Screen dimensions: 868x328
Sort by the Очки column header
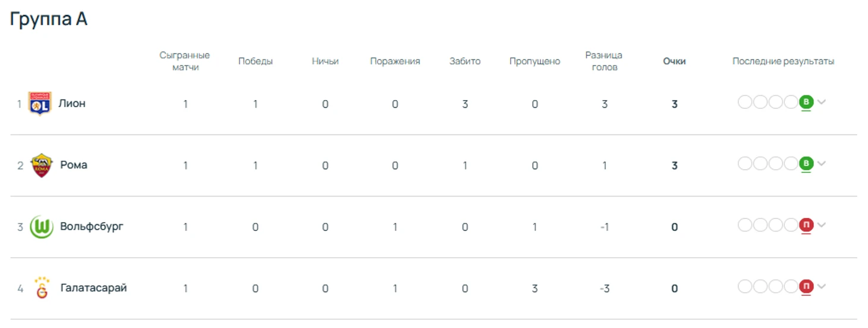674,61
